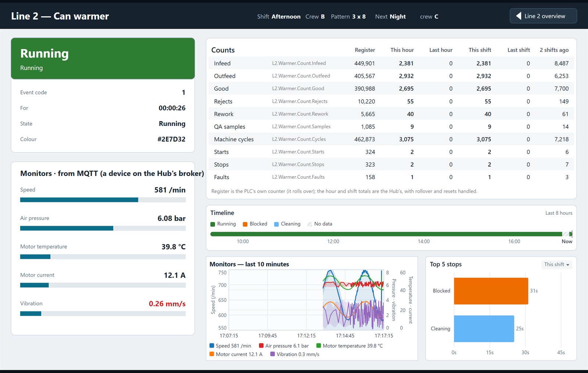This screenshot has height=373, width=588.
Task: Click the 2 shifts ago column header
Action: (554, 50)
